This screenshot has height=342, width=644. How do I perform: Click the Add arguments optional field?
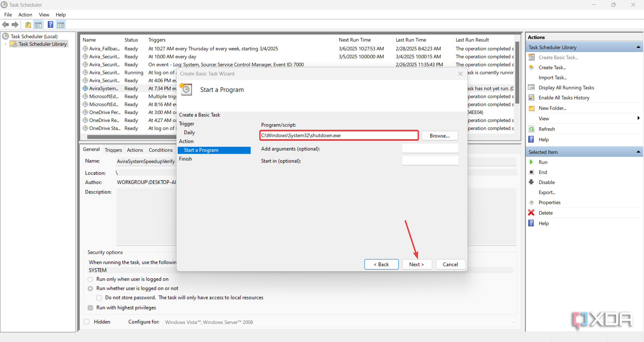(430, 149)
